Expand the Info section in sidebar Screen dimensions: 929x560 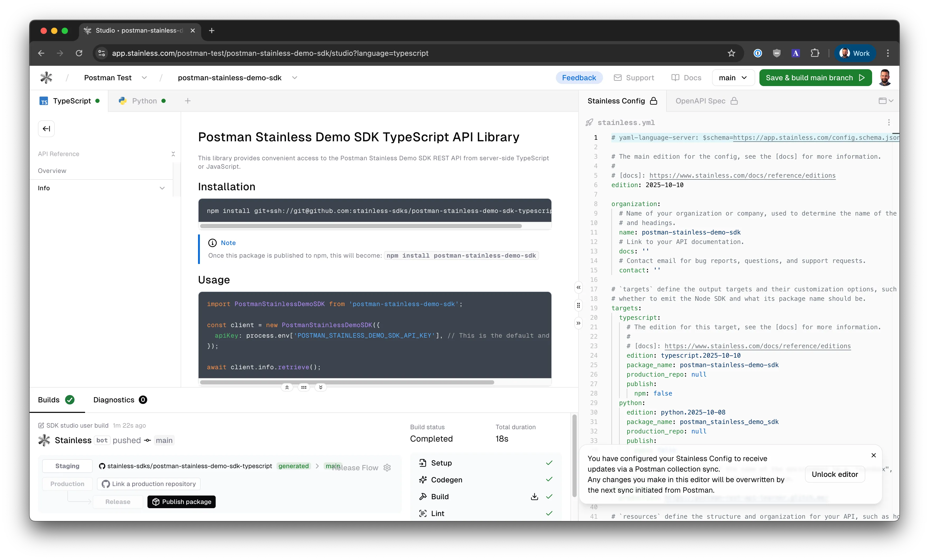162,188
